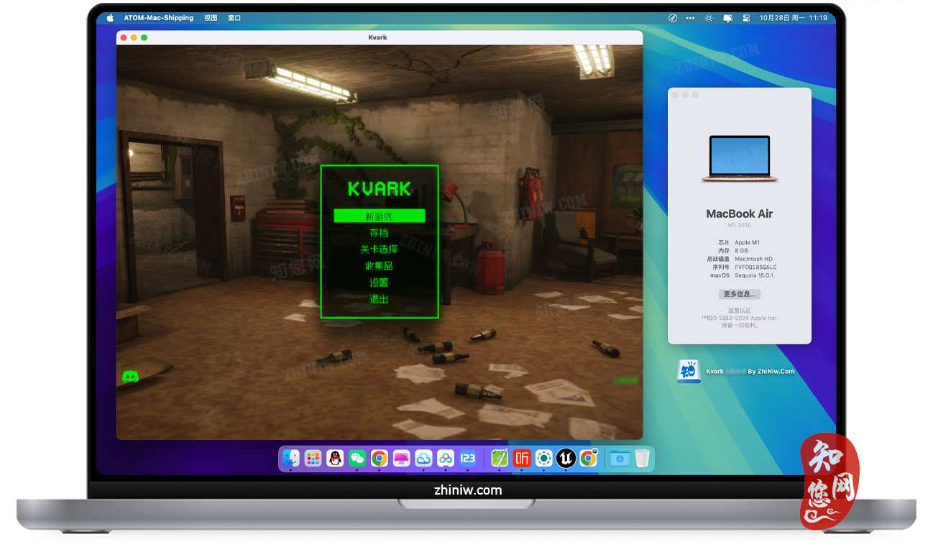
Task: Open the Discord icon in the Kvark game
Action: [130, 376]
